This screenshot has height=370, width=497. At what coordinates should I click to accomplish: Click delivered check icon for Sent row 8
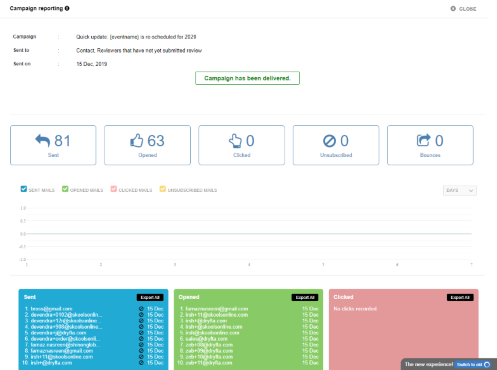[x=141, y=351]
